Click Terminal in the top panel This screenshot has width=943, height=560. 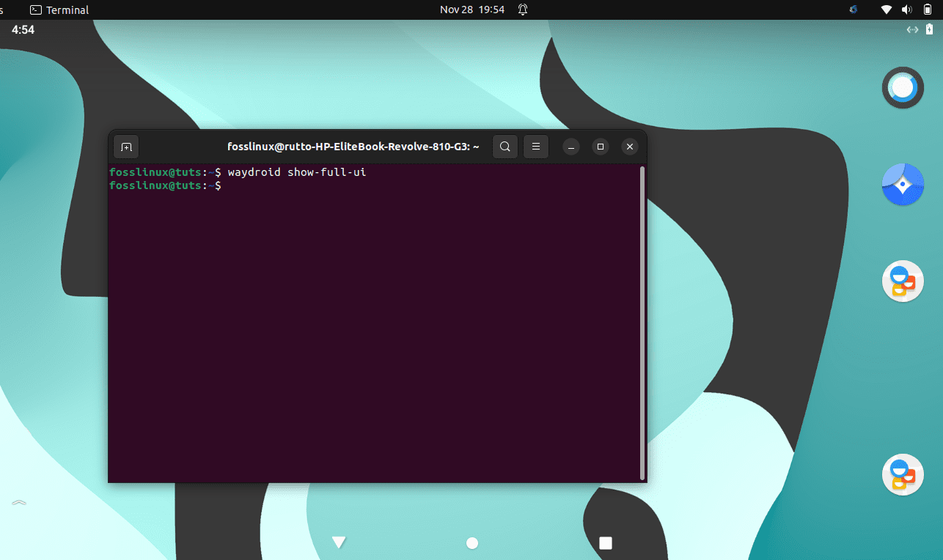(59, 10)
